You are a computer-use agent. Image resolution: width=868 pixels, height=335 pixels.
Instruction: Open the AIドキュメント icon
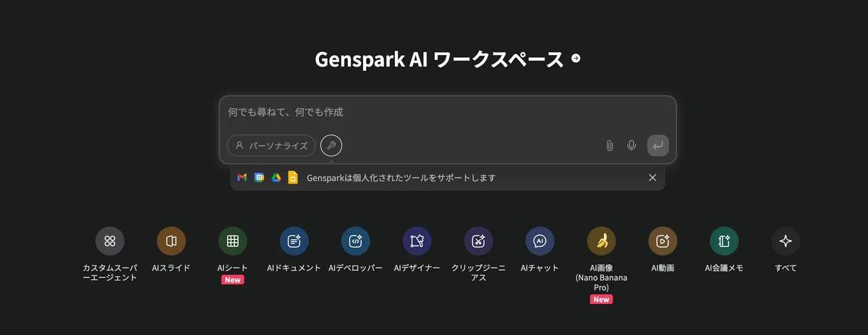coord(294,241)
